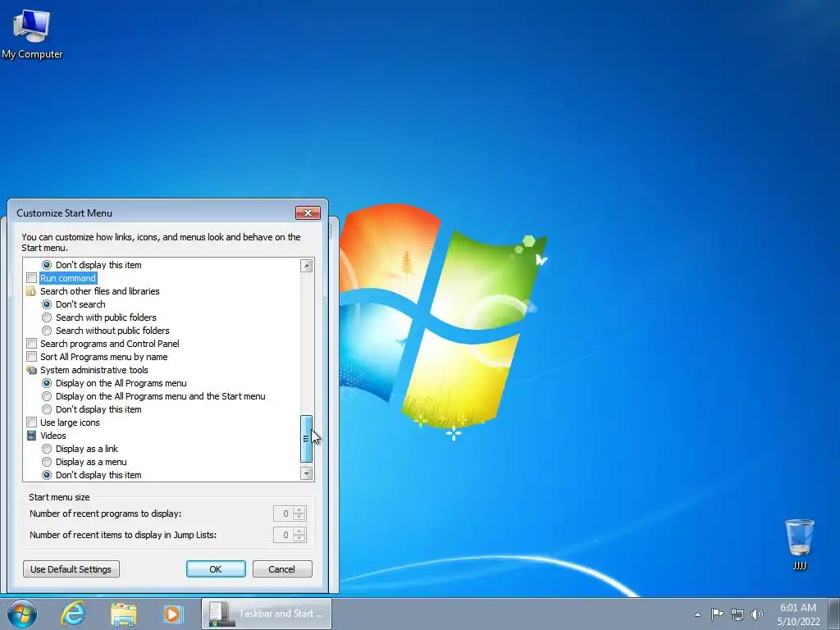
Task: Click Jump Lists recent items field
Action: [x=283, y=535]
